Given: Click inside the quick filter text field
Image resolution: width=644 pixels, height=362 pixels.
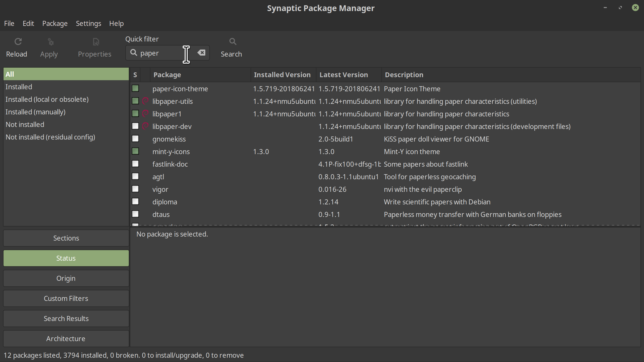Looking at the screenshot, I should pos(161,53).
